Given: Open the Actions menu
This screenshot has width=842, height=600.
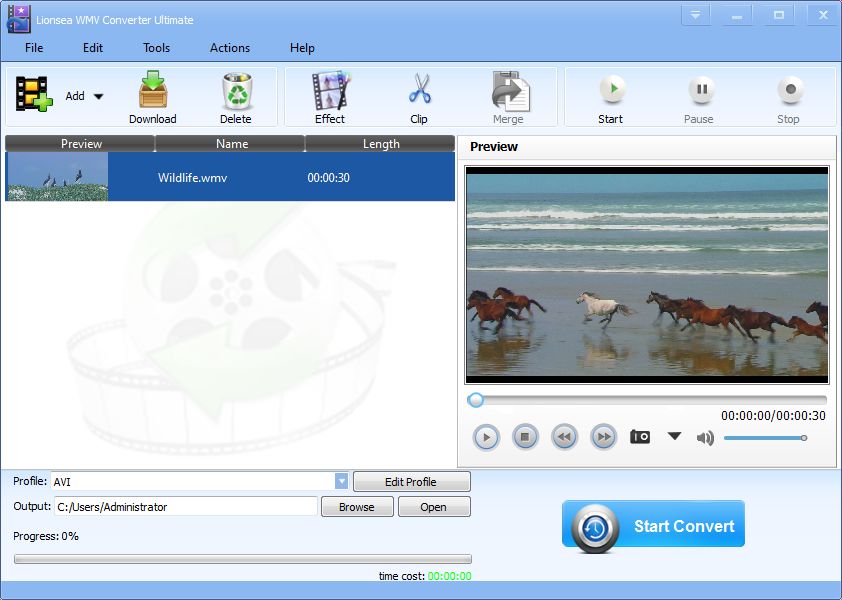Looking at the screenshot, I should 230,48.
